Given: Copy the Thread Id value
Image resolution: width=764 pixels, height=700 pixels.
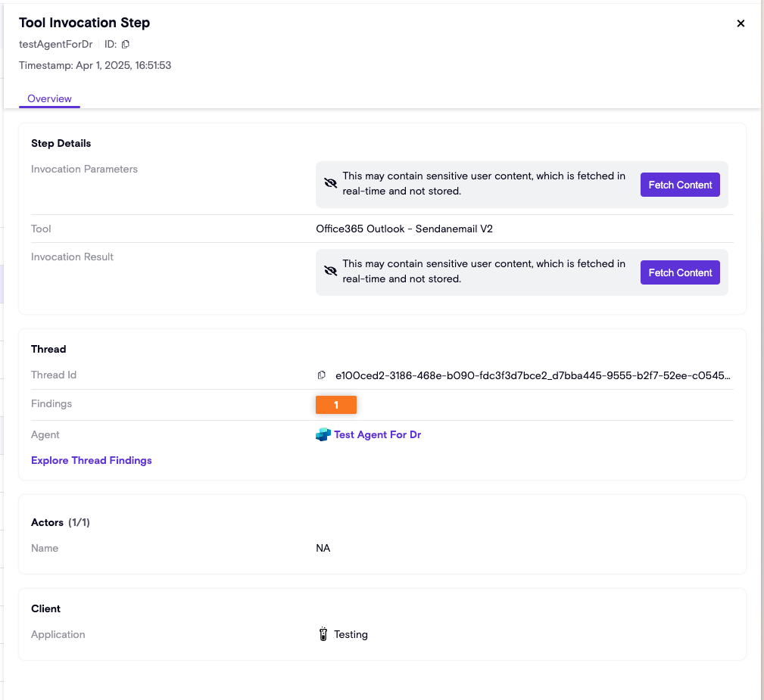Looking at the screenshot, I should coord(322,375).
